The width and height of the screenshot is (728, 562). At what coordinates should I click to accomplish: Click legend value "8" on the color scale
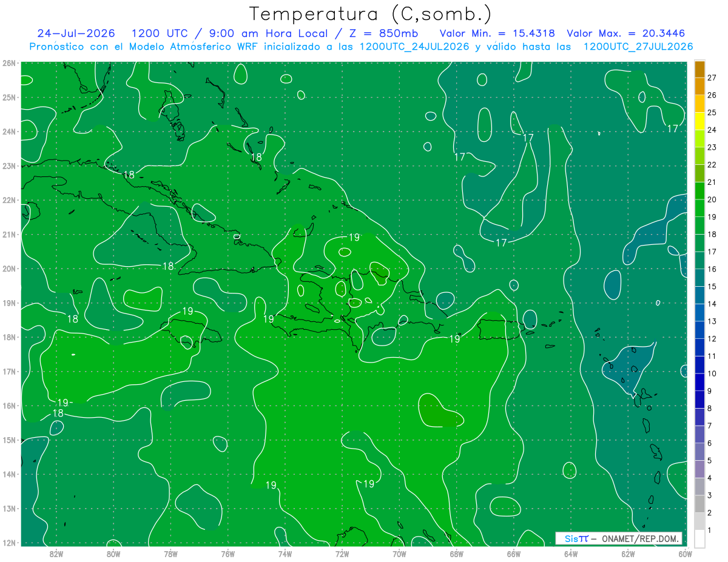point(710,409)
